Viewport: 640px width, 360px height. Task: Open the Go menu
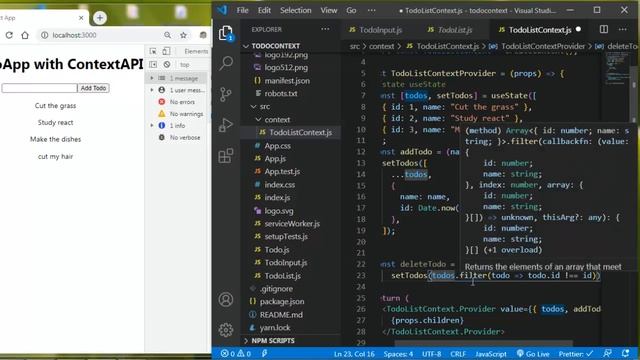pos(351,10)
